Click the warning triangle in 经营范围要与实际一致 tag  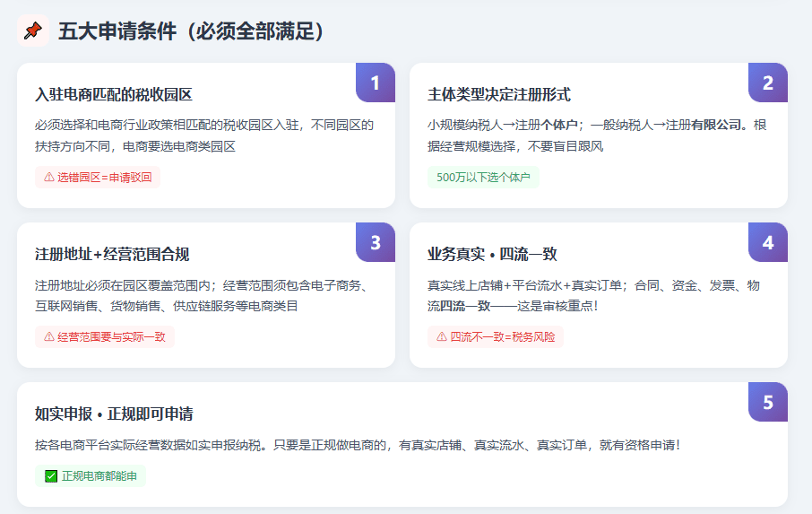[x=49, y=336]
